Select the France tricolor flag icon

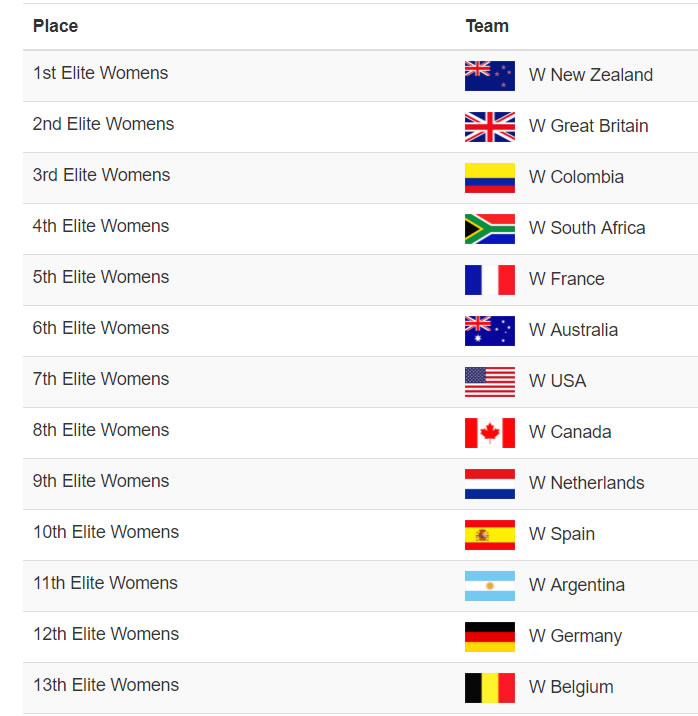tap(489, 280)
